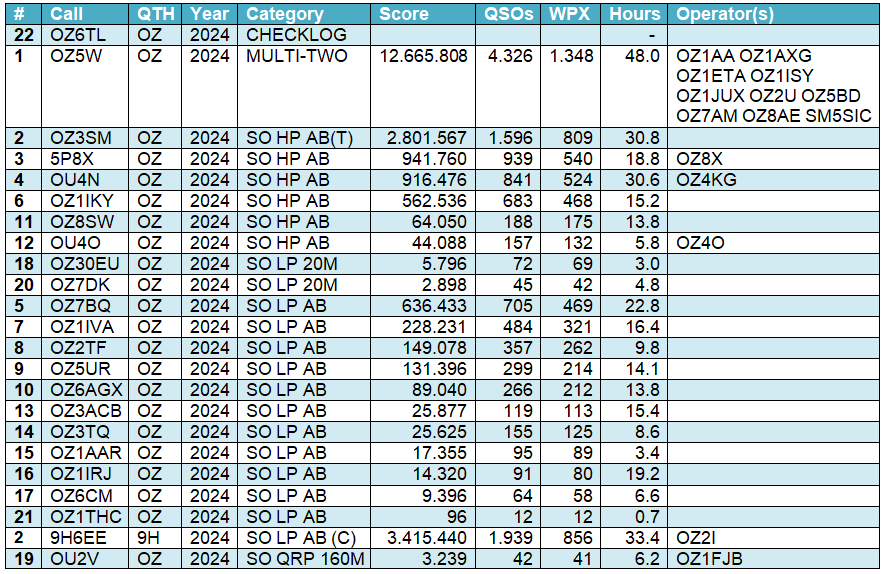
Task: Select the callsign OZ2TF
Action: (78, 348)
